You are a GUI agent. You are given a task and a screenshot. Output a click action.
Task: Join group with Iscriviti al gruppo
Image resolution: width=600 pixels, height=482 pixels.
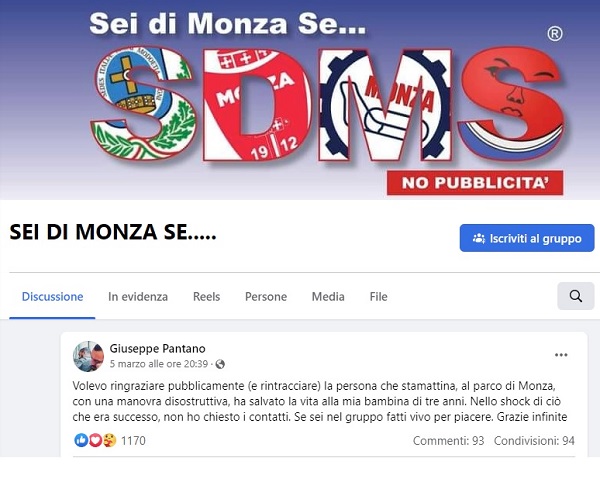[527, 238]
